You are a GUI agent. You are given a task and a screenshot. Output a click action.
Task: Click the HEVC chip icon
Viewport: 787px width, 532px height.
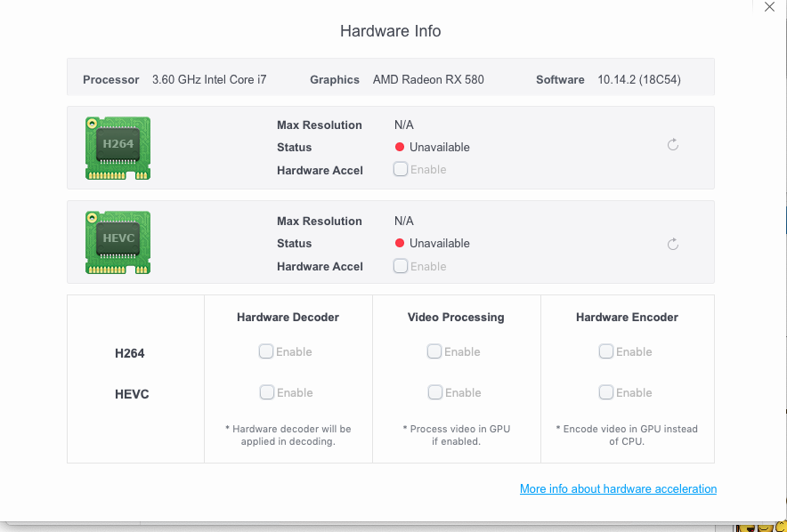coord(118,243)
